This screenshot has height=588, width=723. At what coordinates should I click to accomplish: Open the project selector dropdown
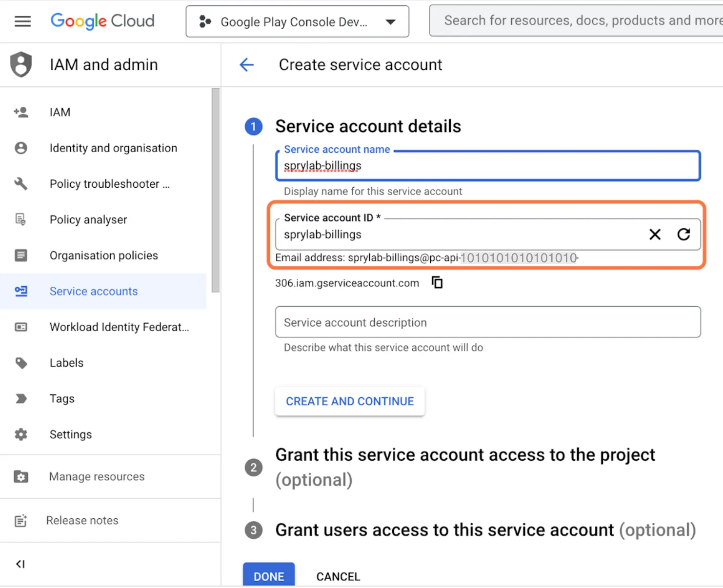pyautogui.click(x=297, y=21)
